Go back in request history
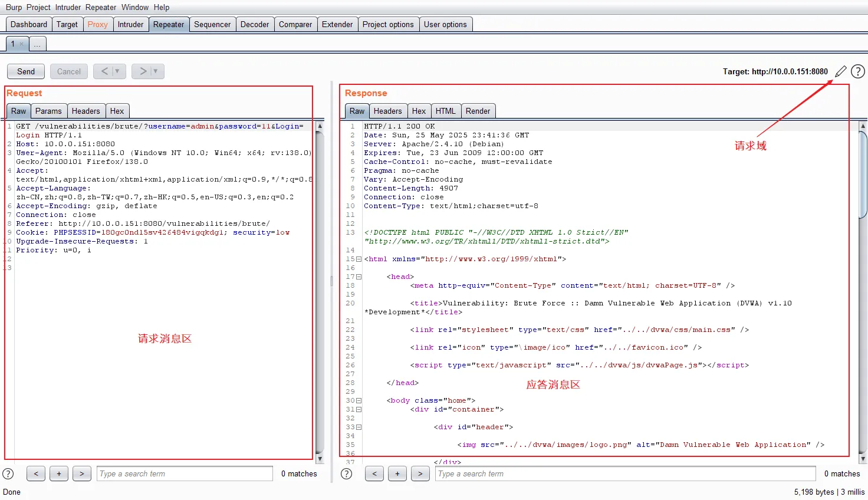Screen dimensions: 868x500 click(x=104, y=71)
